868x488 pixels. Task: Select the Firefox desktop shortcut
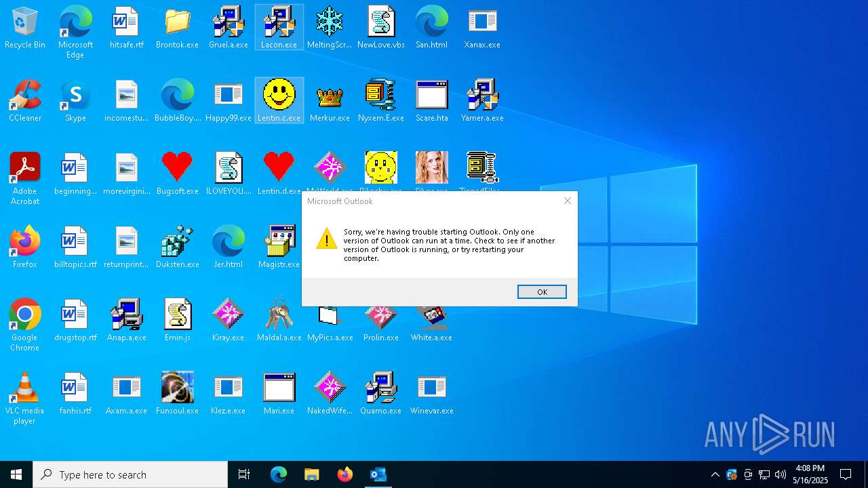click(25, 248)
